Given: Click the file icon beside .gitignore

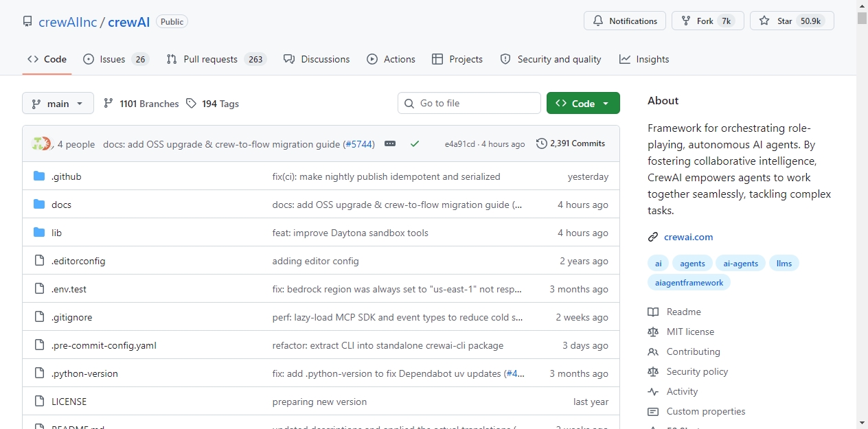Looking at the screenshot, I should click(x=39, y=317).
